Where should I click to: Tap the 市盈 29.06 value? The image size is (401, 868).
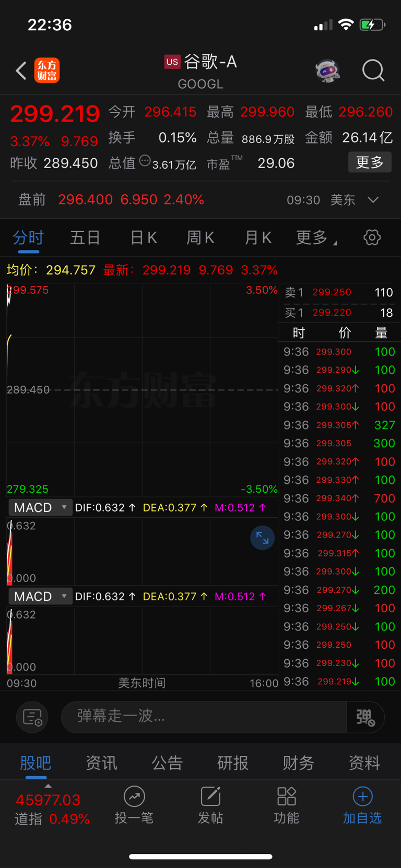tap(276, 163)
